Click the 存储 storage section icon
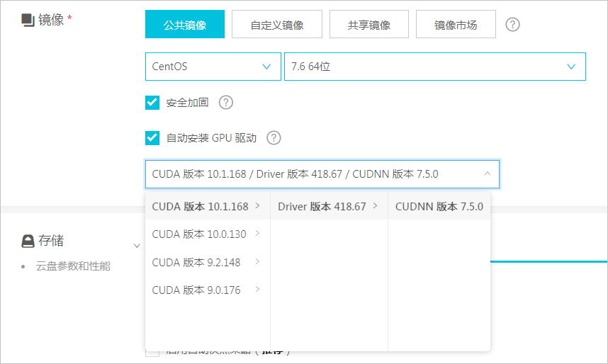This screenshot has height=364, width=608. tap(28, 241)
